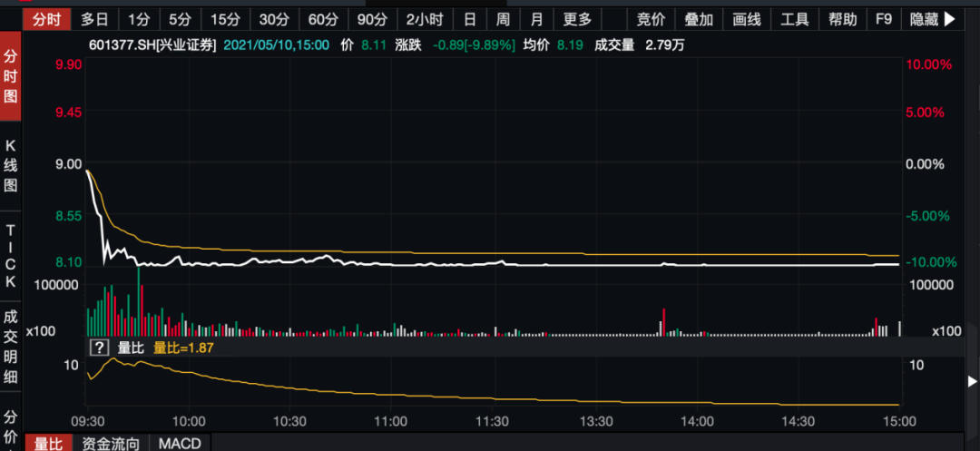
Task: Open the 更多 timeframe dropdown
Action: point(577,19)
